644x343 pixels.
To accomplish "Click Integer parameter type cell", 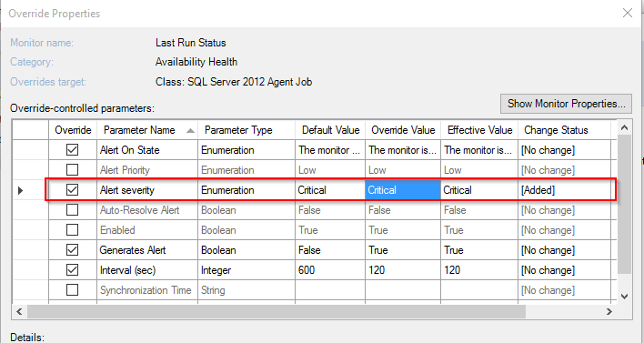I will [x=246, y=270].
